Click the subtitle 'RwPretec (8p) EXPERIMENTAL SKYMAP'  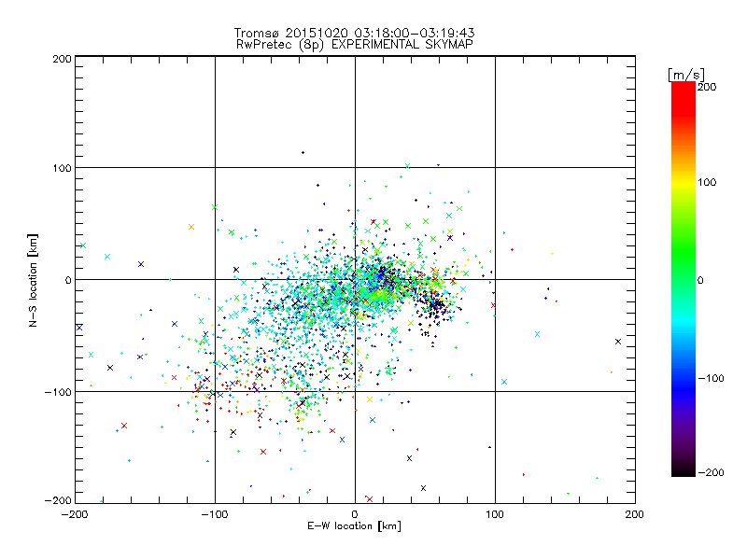coord(355,45)
